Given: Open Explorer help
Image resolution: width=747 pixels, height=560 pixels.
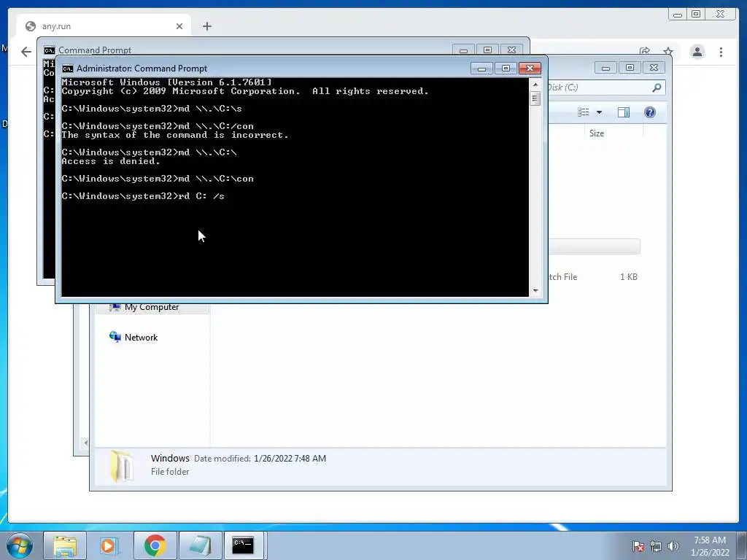Looking at the screenshot, I should click(650, 112).
